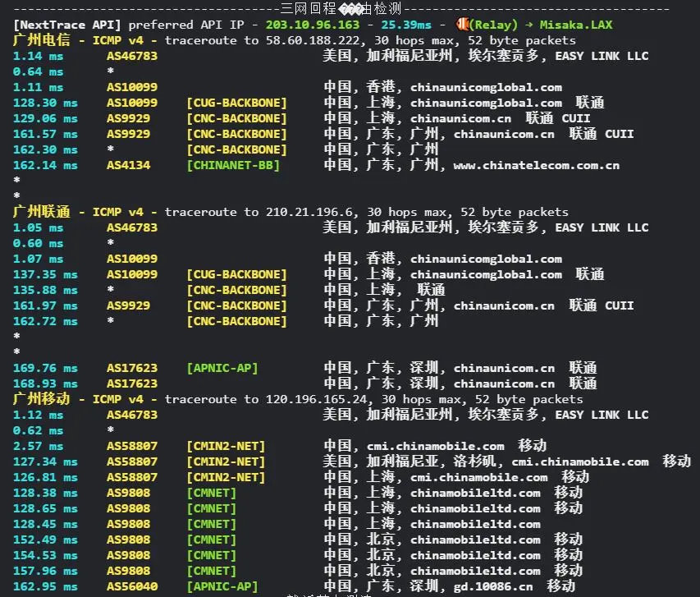Select the 广州电信 section heading

point(42,40)
